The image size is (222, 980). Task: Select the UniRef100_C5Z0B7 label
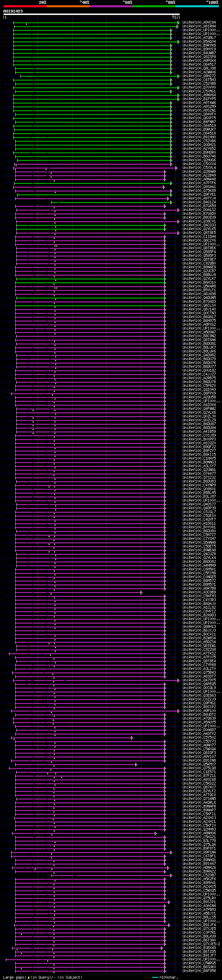click(x=199, y=875)
